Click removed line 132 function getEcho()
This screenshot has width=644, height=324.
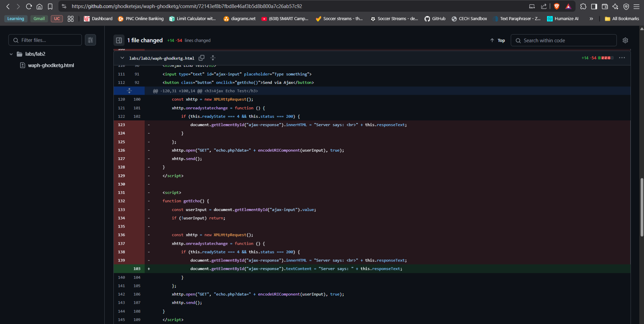coord(186,201)
